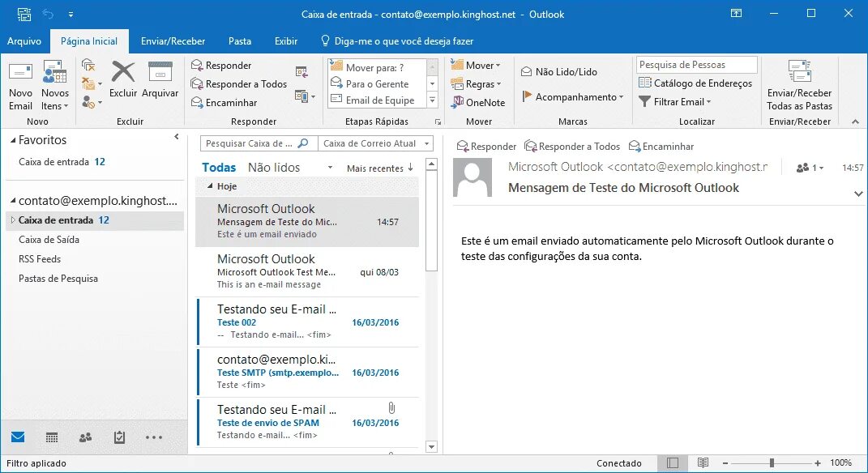Collapse the contato@exemplo.kinghost account
The image size is (868, 473).
pos(13,202)
